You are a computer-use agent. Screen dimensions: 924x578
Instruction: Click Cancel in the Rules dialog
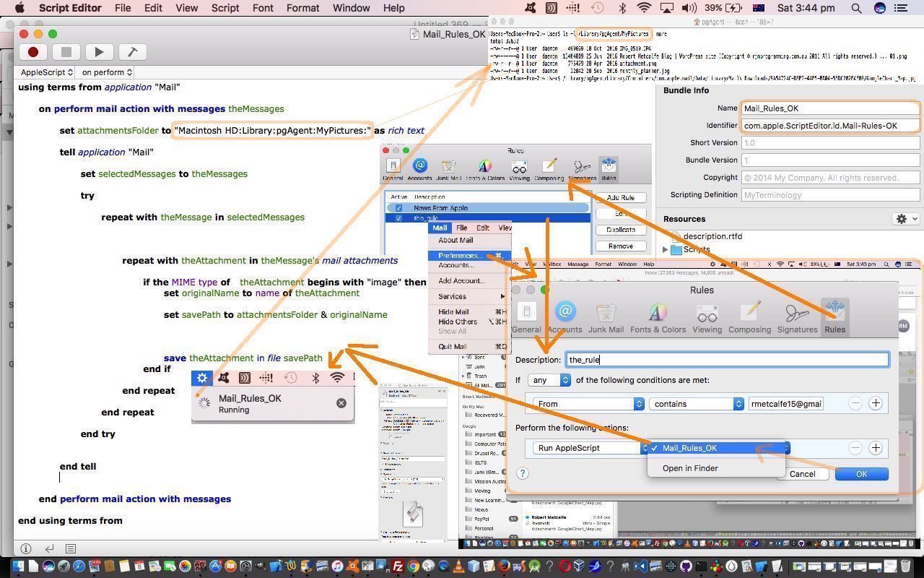[802, 474]
